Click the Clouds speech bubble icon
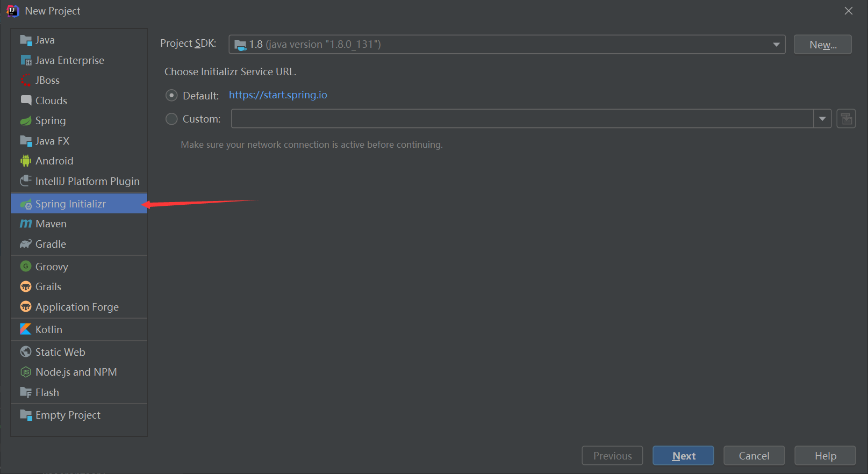Image resolution: width=868 pixels, height=474 pixels. (x=26, y=100)
